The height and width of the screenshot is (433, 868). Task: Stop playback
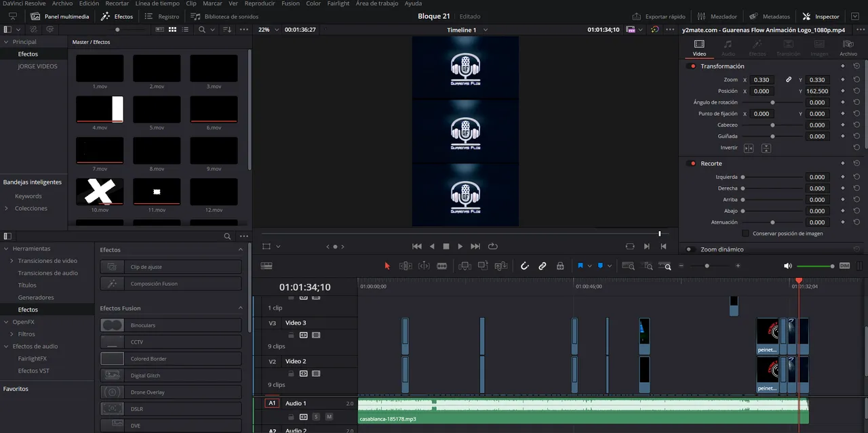[x=446, y=246]
